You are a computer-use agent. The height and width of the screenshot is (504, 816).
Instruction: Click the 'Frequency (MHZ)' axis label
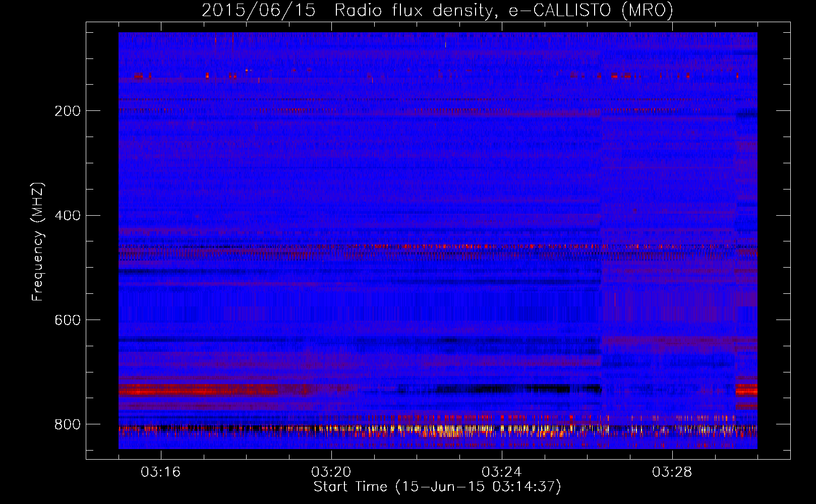[38, 242]
